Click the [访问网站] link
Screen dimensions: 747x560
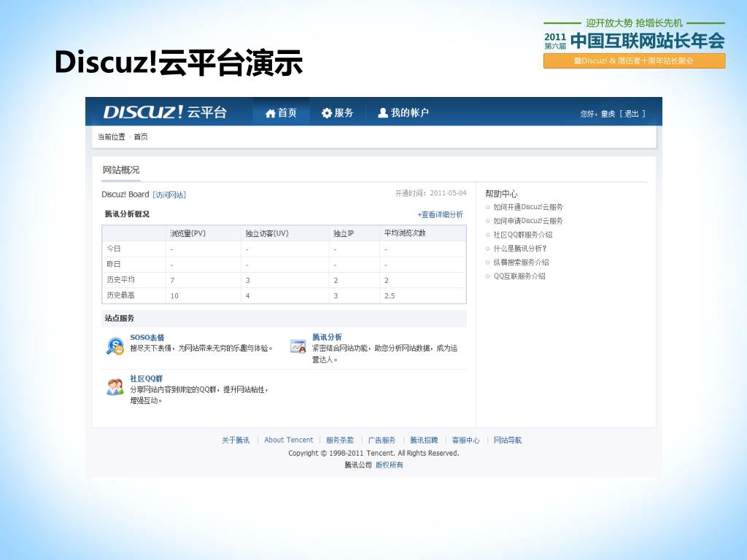169,195
